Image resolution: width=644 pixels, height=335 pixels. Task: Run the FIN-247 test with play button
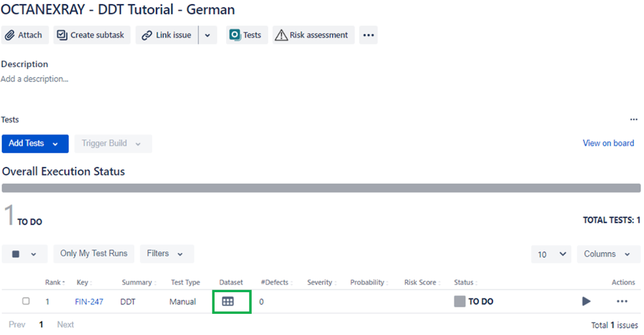point(586,301)
